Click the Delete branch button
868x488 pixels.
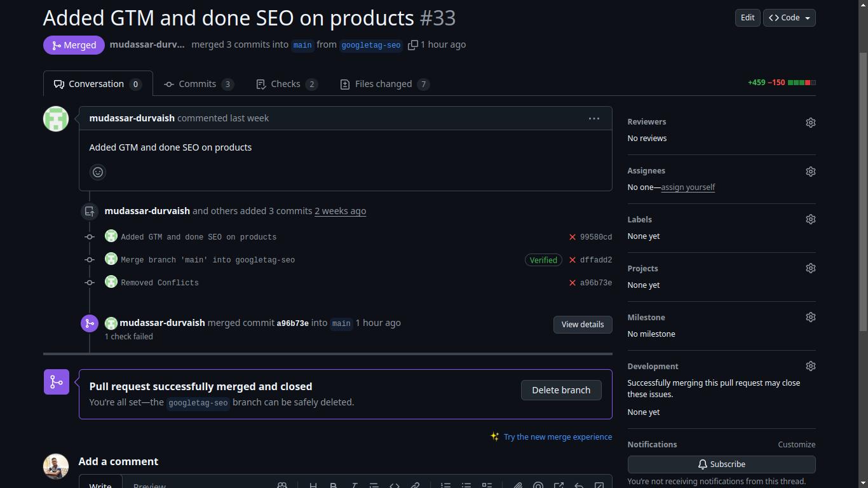pos(560,390)
